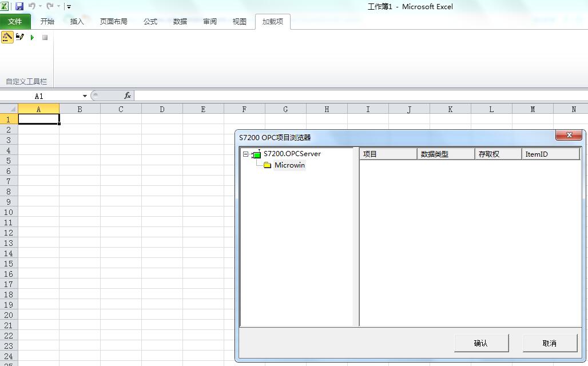The width and height of the screenshot is (588, 366).
Task: Start OPC data with the green play icon
Action: coord(32,38)
